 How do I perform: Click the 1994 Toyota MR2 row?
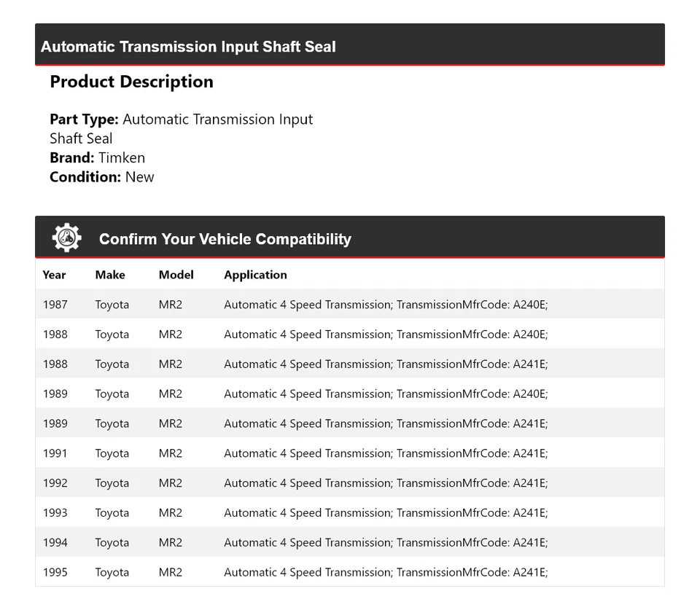(x=349, y=543)
